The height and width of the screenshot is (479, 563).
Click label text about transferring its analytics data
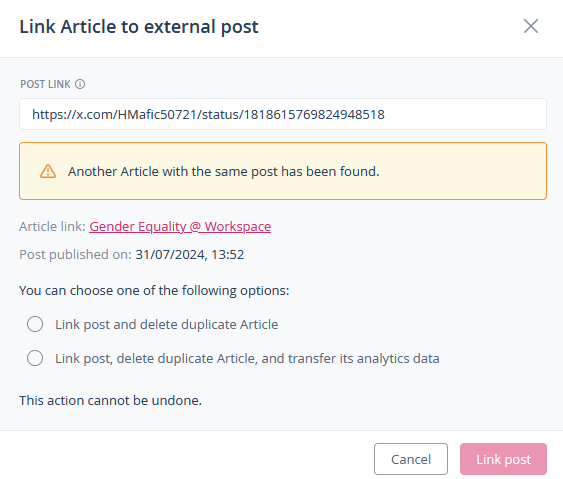(247, 358)
